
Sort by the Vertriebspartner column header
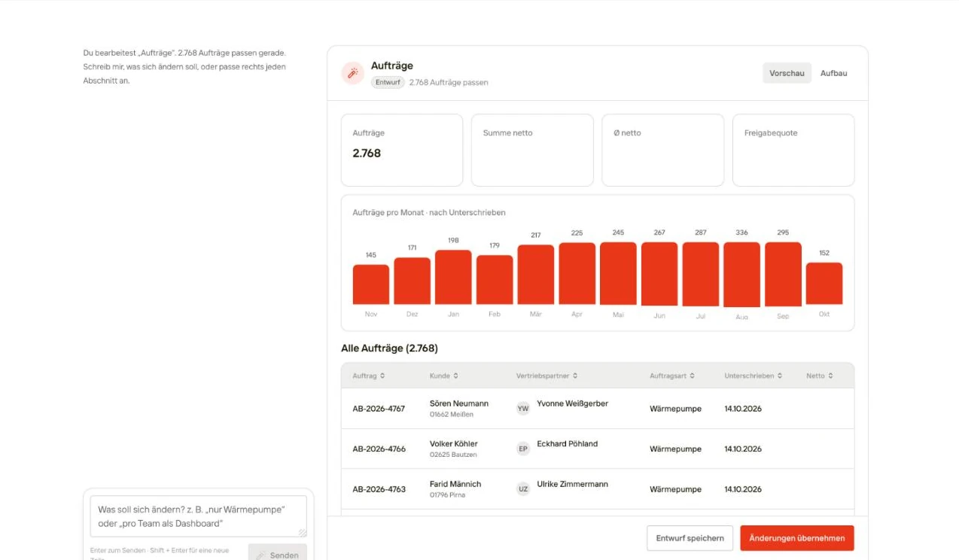(547, 376)
